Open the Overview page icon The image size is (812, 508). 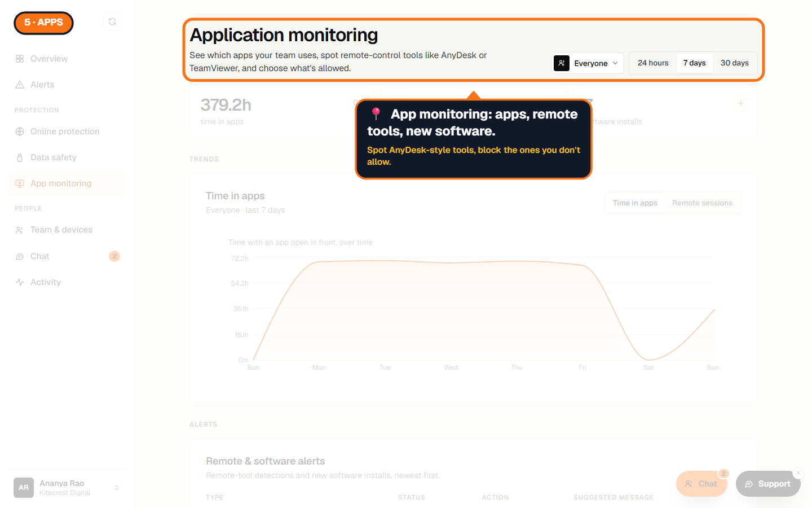coord(20,59)
